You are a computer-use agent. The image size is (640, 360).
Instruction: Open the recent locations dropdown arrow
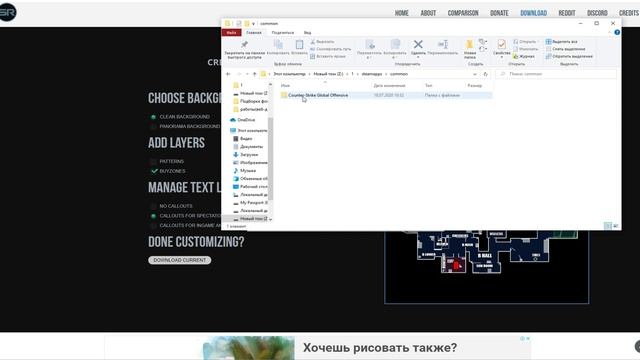click(x=247, y=74)
